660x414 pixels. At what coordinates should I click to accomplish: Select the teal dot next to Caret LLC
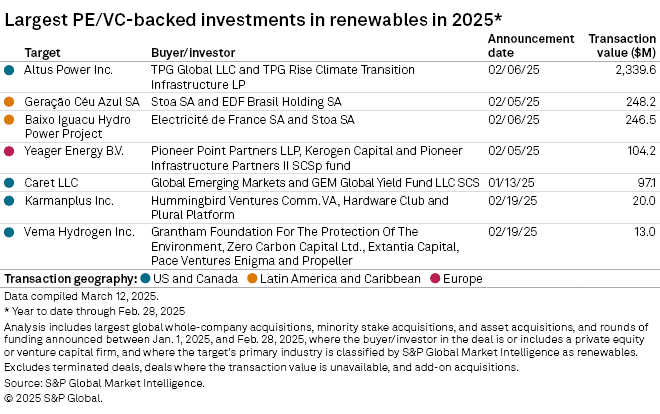[10, 183]
